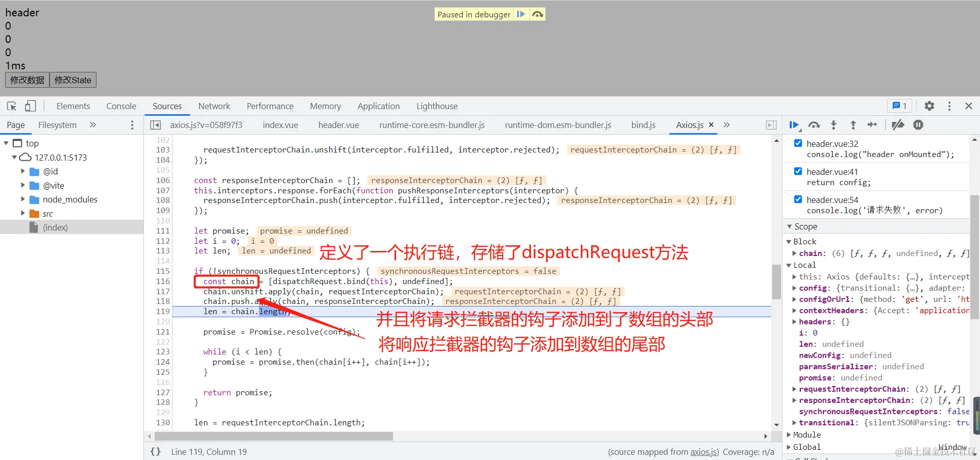This screenshot has height=460, width=980.
Task: Collapse the top frame tree node
Action: (6, 143)
